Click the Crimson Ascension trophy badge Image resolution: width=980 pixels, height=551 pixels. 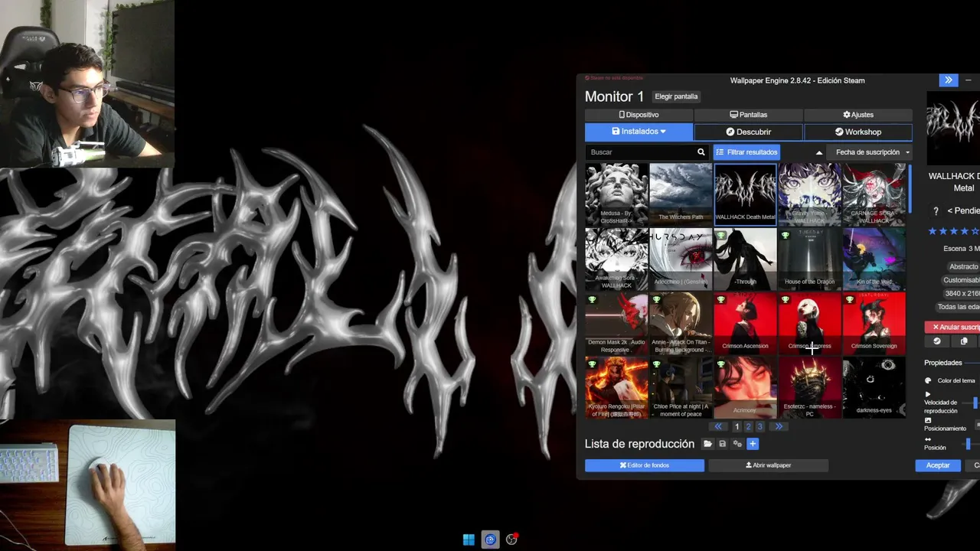pyautogui.click(x=720, y=300)
